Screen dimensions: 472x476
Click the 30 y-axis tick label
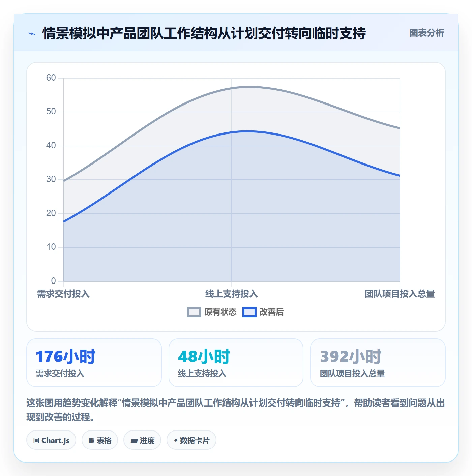tap(51, 179)
